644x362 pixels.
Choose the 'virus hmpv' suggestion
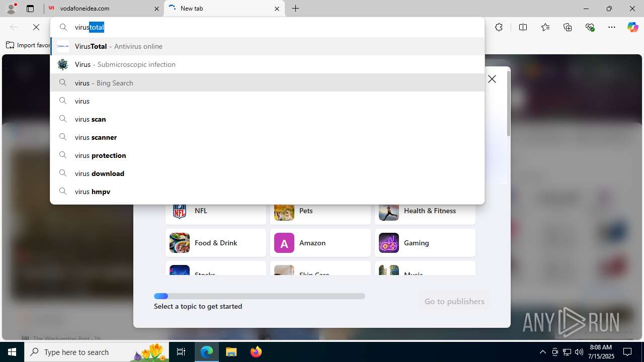point(267,192)
